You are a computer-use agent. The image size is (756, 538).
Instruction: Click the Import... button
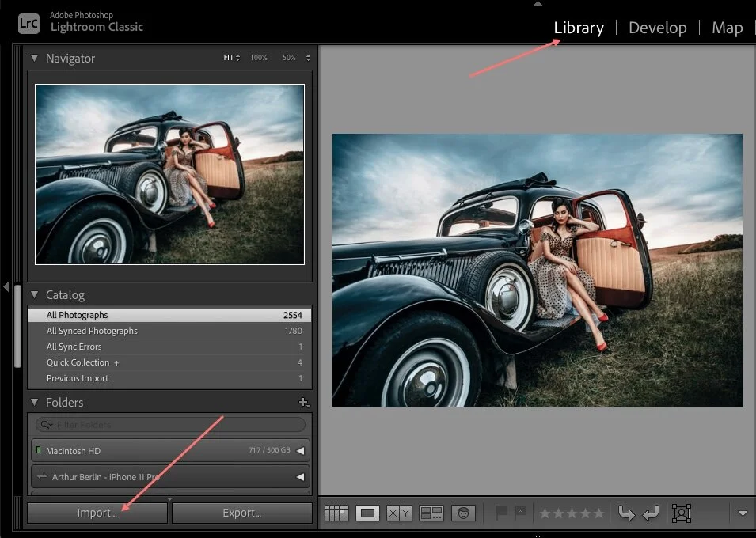click(x=97, y=513)
